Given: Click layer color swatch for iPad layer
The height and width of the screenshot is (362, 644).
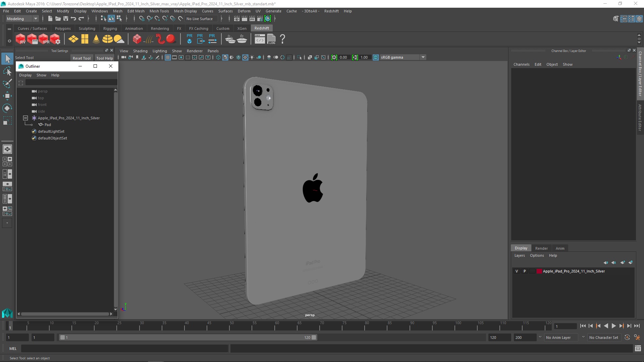Looking at the screenshot, I should coord(539,271).
